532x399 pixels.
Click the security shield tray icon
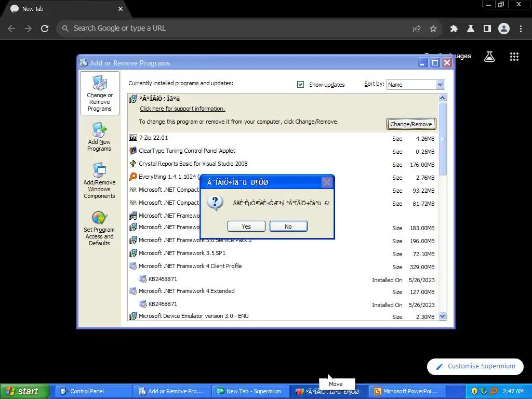point(474,391)
